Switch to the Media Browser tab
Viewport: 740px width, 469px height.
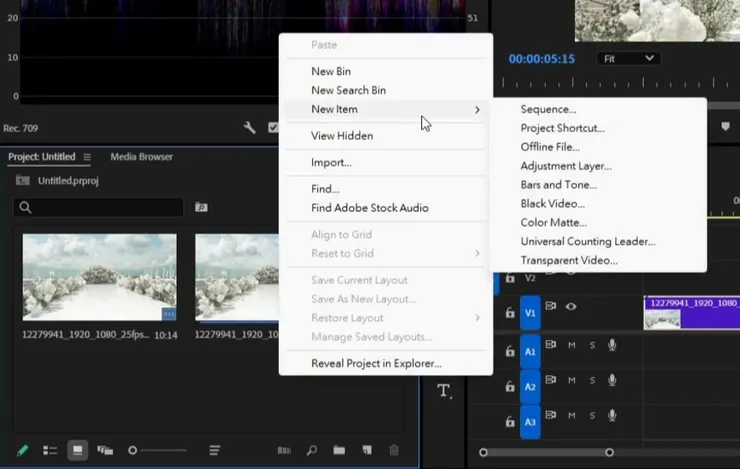[141, 157]
